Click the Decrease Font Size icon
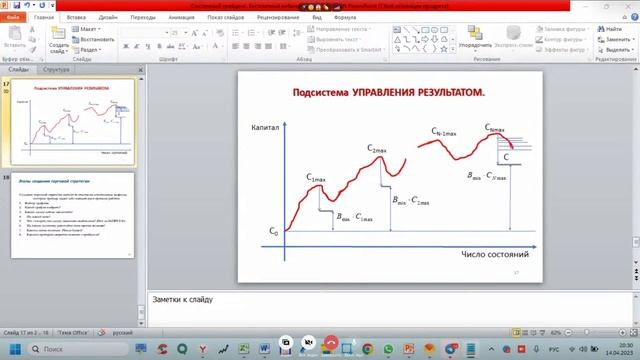This screenshot has width=640, height=360. (x=205, y=33)
